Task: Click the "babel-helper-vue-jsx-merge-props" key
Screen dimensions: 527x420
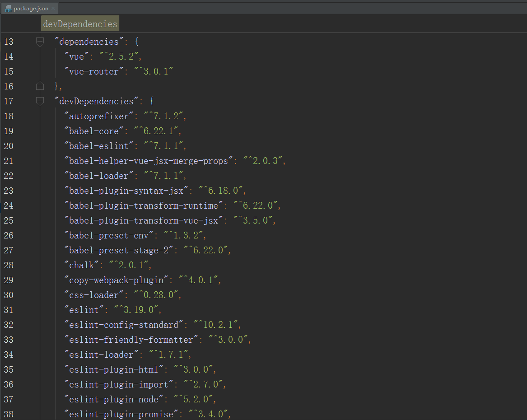Action: click(149, 161)
